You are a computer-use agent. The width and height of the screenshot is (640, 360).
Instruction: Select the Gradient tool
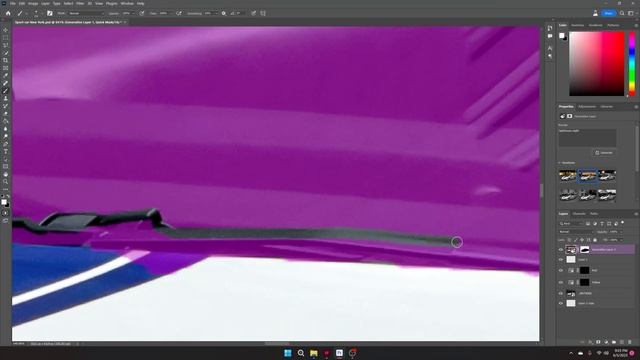pos(5,121)
